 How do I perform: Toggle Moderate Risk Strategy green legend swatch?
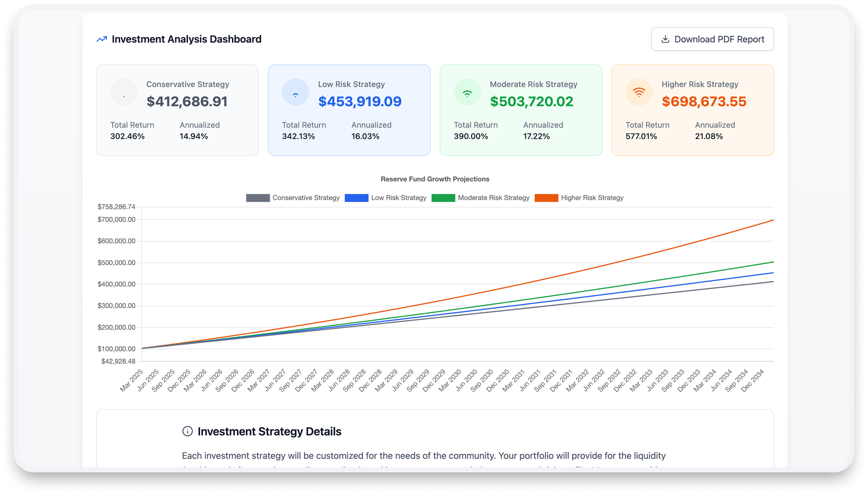pyautogui.click(x=443, y=198)
